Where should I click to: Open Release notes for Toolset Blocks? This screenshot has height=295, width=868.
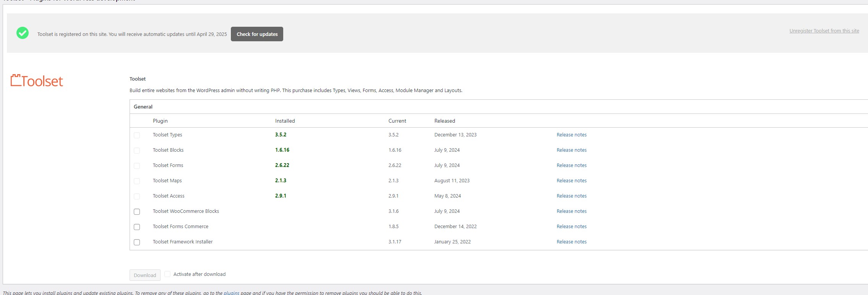click(x=571, y=150)
